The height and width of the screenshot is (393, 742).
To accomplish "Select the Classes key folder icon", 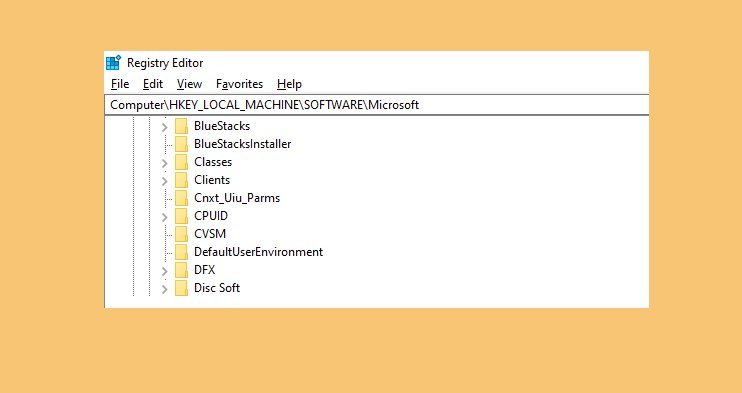I will 181,162.
